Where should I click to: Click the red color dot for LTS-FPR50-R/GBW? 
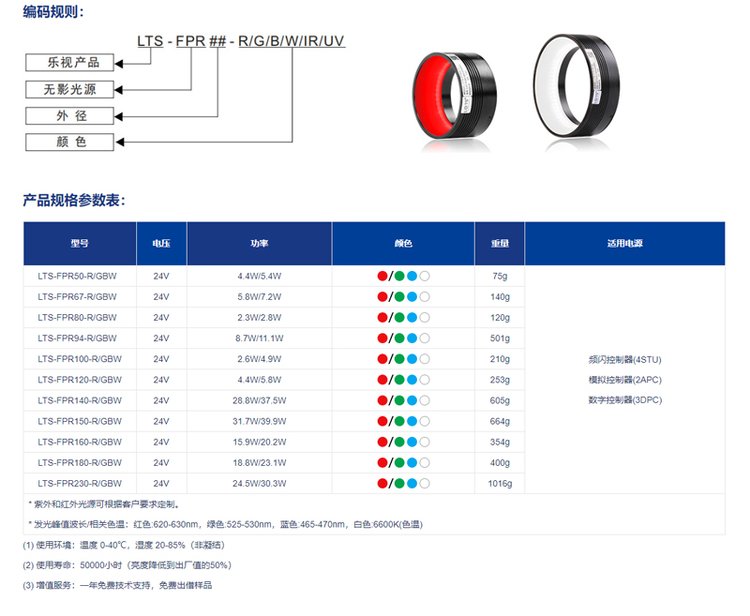[x=382, y=276]
